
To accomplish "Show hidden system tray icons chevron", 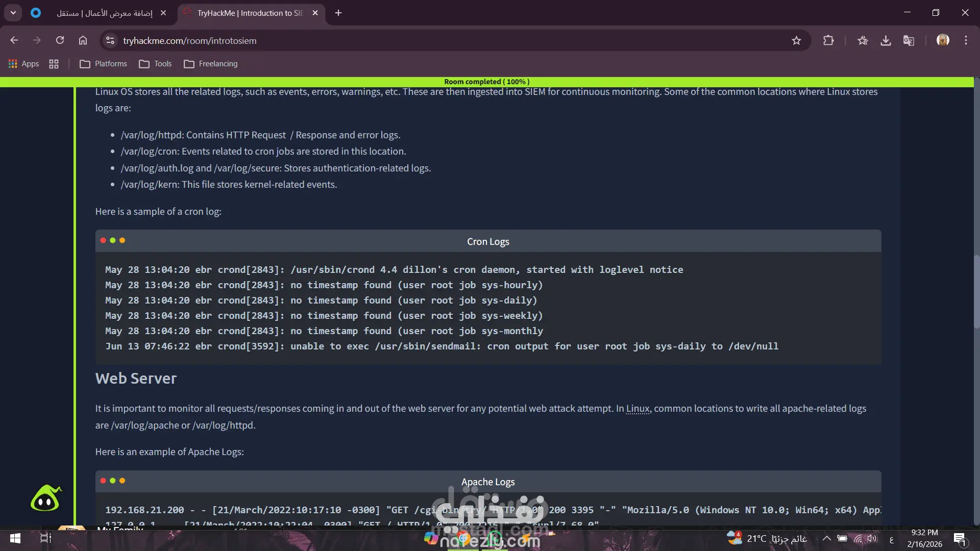I will pos(826,538).
